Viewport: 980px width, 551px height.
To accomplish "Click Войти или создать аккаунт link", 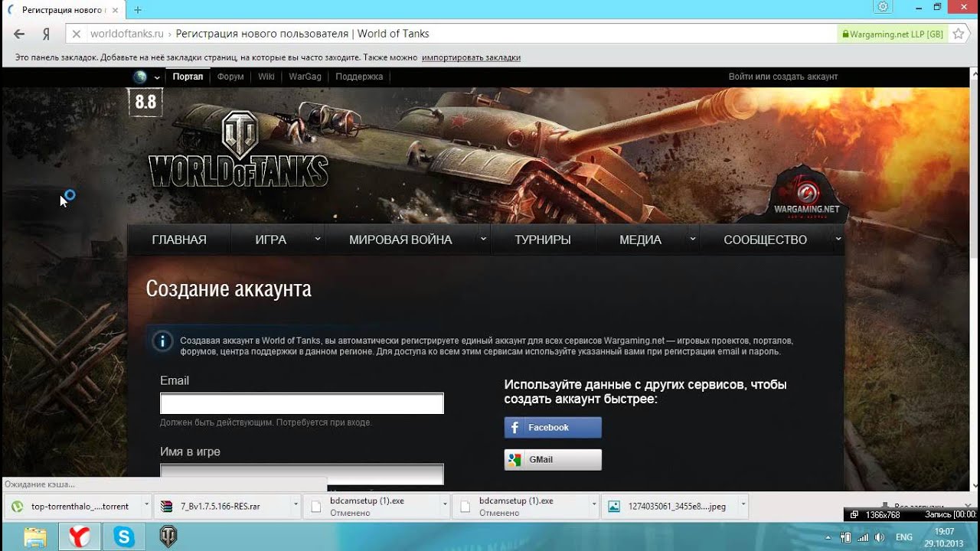I will point(783,77).
